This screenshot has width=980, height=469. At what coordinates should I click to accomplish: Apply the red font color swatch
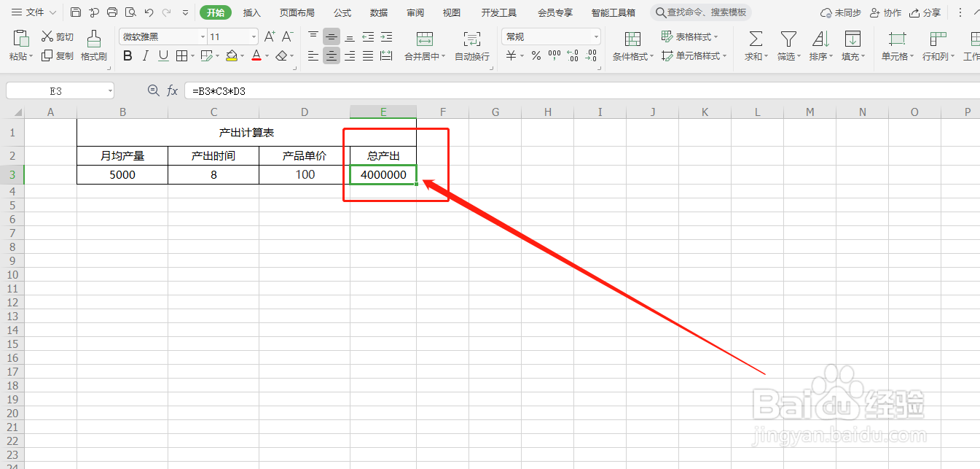tap(256, 55)
